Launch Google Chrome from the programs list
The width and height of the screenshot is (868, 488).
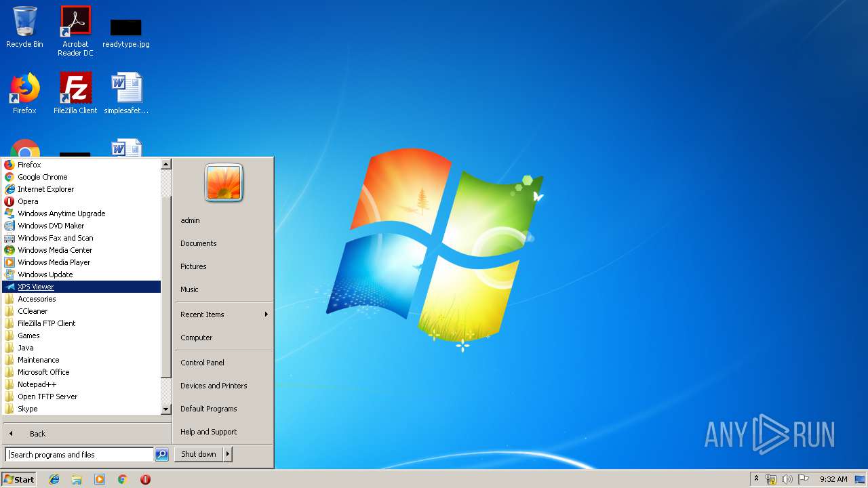click(x=81, y=177)
